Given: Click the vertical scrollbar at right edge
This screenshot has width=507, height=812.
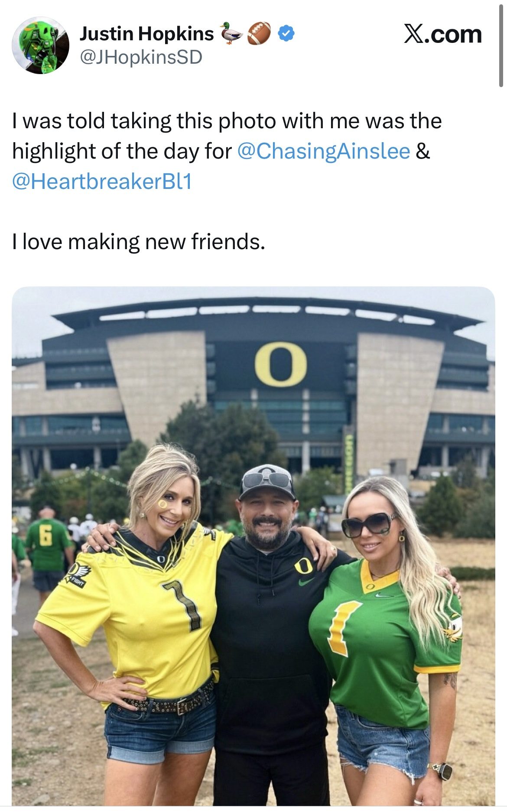Looking at the screenshot, I should (500, 43).
